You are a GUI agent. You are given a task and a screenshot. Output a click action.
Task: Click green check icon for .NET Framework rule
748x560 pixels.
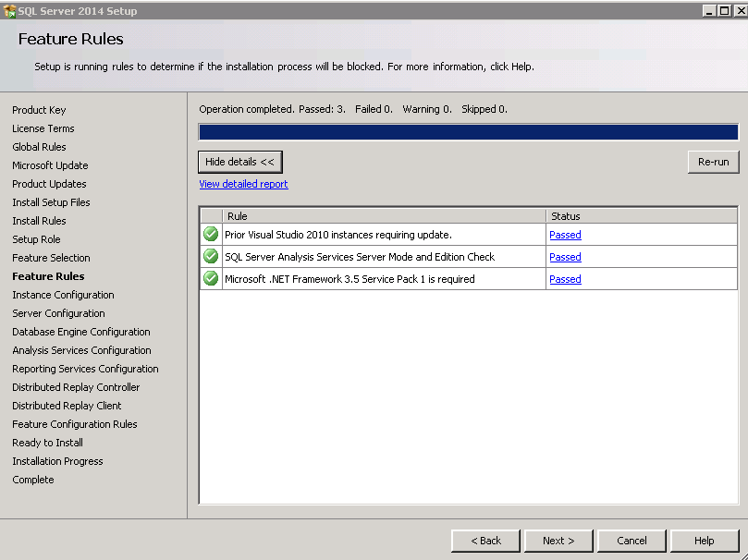pos(211,278)
